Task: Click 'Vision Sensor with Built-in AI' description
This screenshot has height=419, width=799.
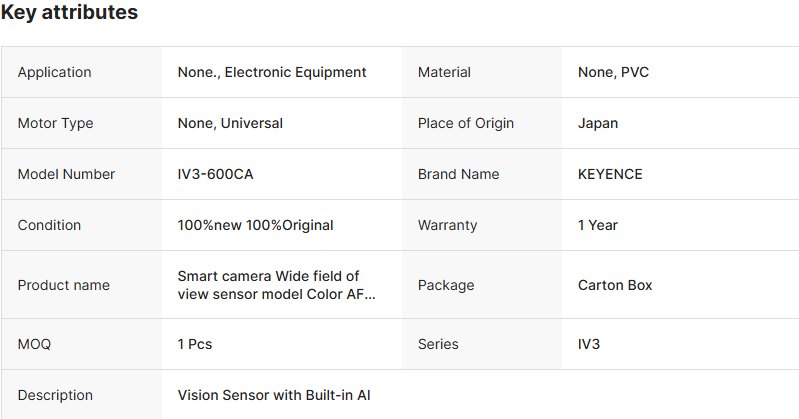Action: (274, 395)
